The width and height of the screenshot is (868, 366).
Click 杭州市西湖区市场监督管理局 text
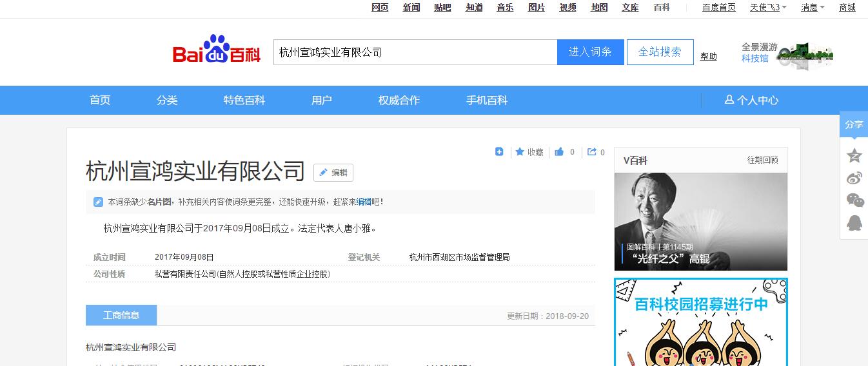point(460,257)
